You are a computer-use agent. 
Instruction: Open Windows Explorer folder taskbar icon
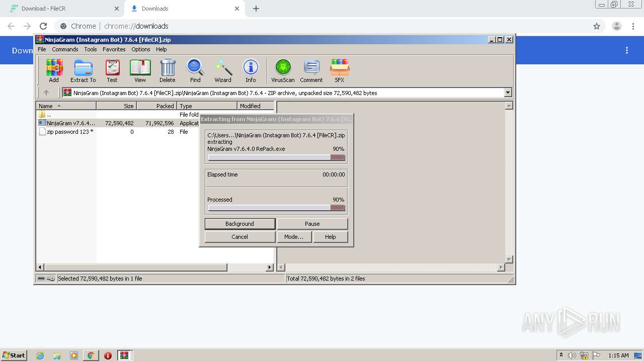(57, 355)
